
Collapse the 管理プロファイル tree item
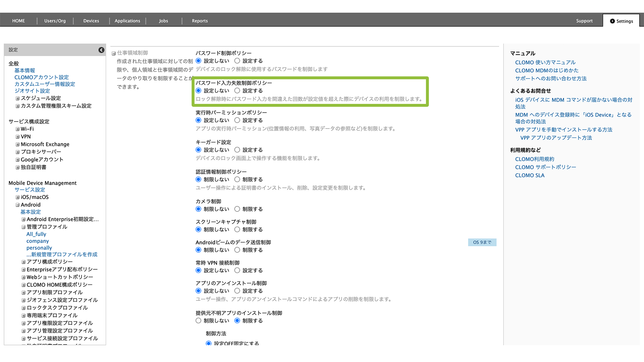click(23, 227)
